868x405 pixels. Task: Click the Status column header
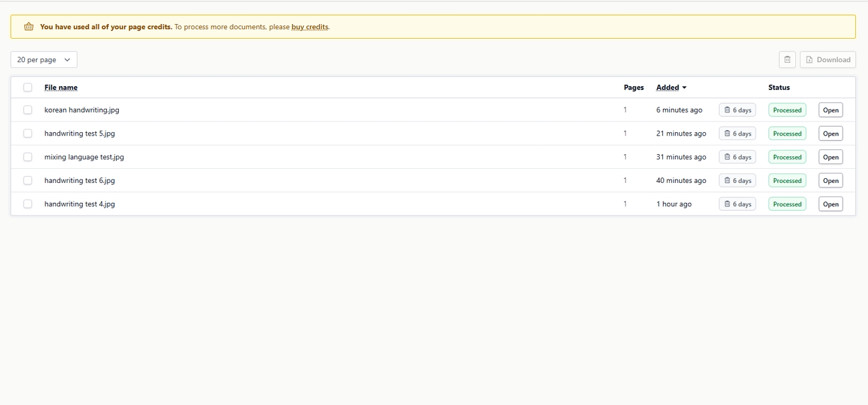click(779, 87)
